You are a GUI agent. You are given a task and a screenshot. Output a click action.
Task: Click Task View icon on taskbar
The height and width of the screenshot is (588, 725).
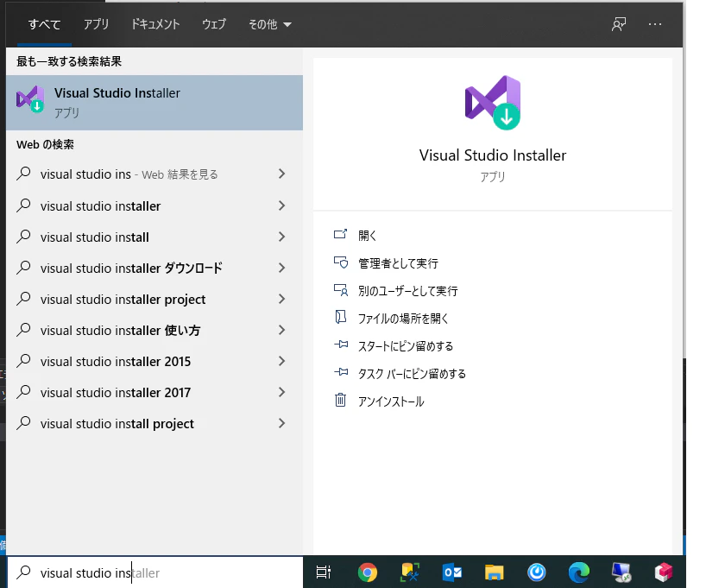(x=323, y=572)
